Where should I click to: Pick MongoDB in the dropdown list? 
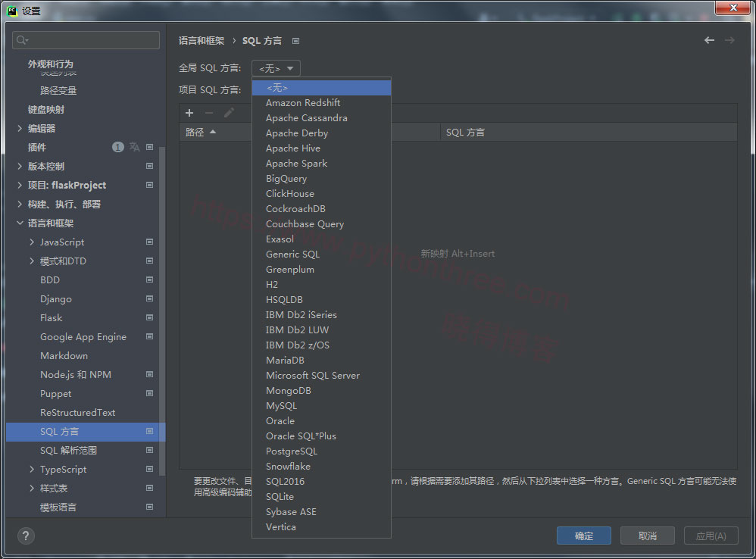pos(322,390)
